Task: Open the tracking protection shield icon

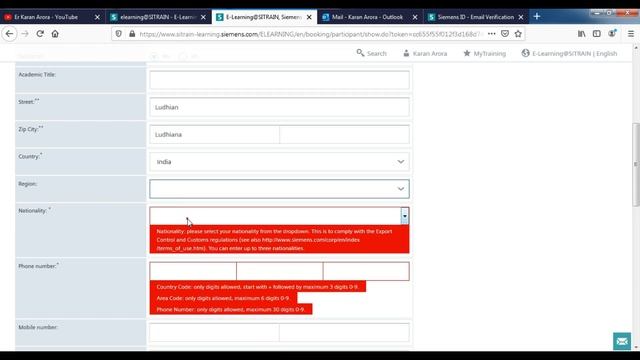Action: (x=119, y=34)
